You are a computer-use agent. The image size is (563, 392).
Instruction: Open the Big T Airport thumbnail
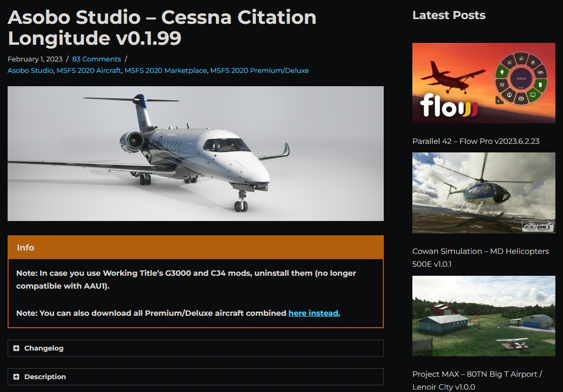(484, 316)
